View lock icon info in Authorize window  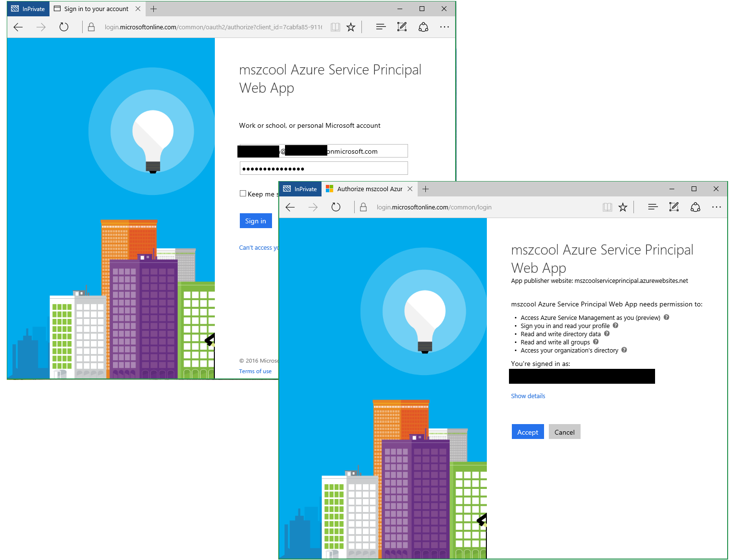pyautogui.click(x=363, y=207)
